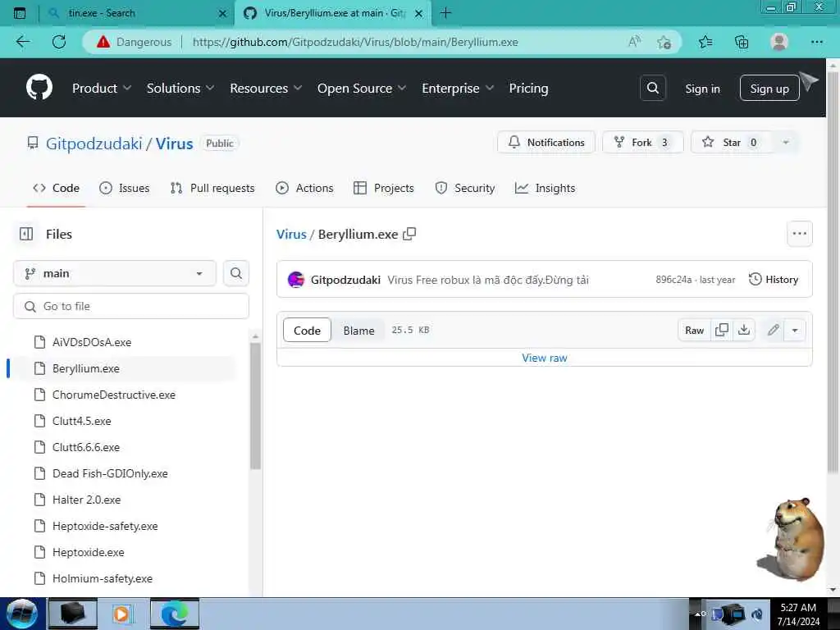
Task: Switch to tin.exe - Search browser tab
Action: coord(137,13)
